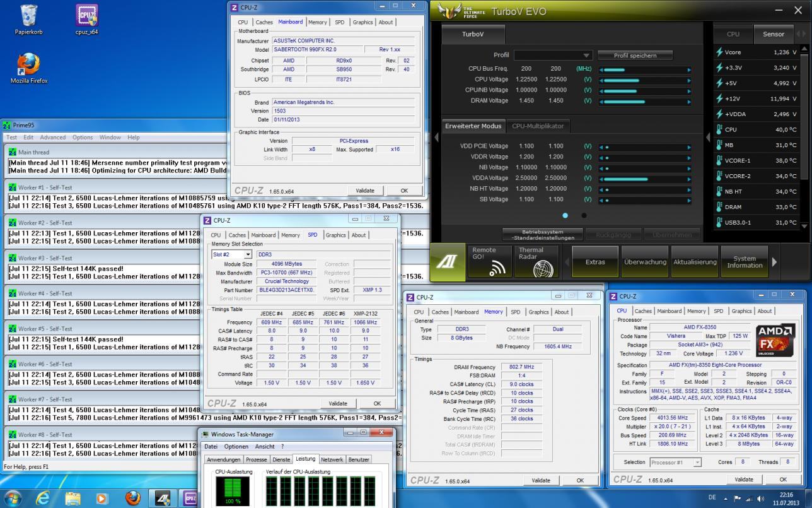Show hidden system tray icons

coord(725,498)
